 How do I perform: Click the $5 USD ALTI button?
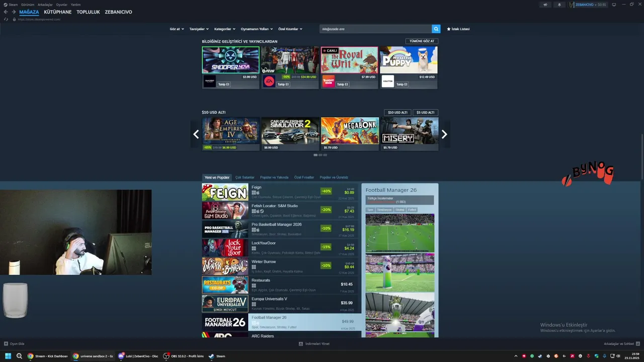click(x=425, y=113)
